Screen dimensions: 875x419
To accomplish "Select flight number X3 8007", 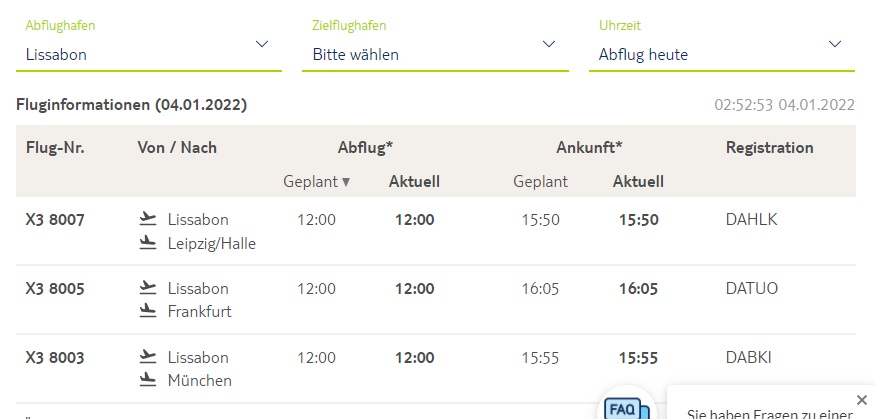I will click(55, 219).
